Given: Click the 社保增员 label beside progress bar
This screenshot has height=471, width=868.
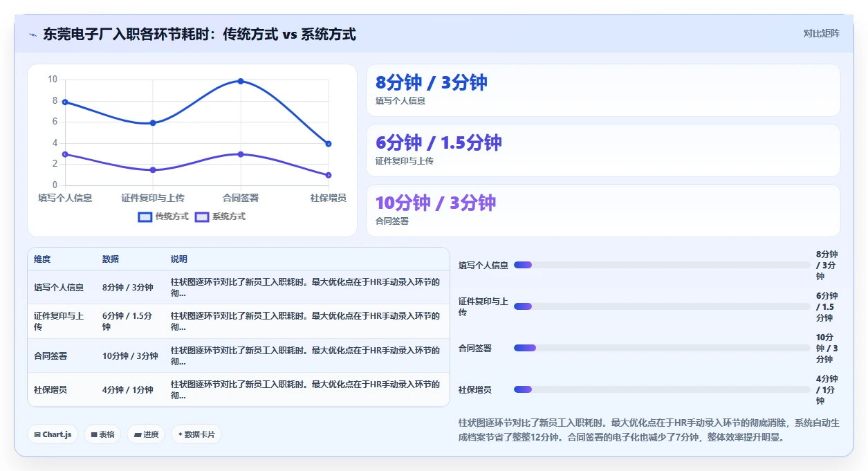Looking at the screenshot, I should 475,389.
